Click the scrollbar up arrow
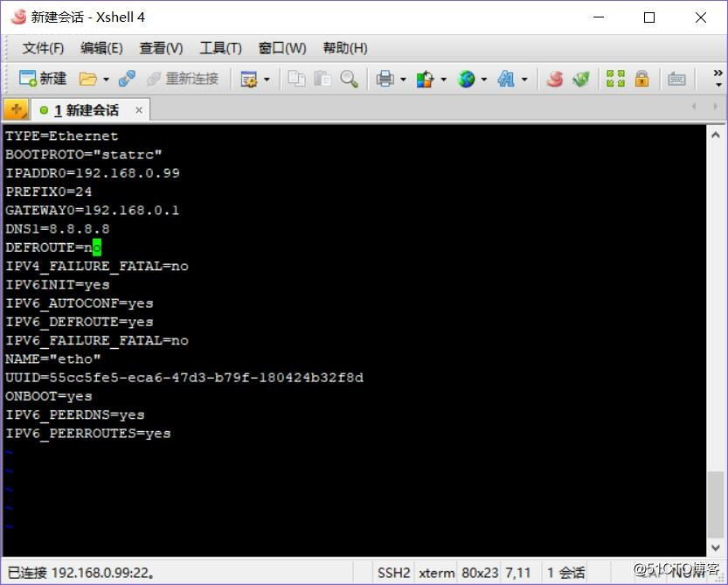The height and width of the screenshot is (585, 728). (716, 135)
